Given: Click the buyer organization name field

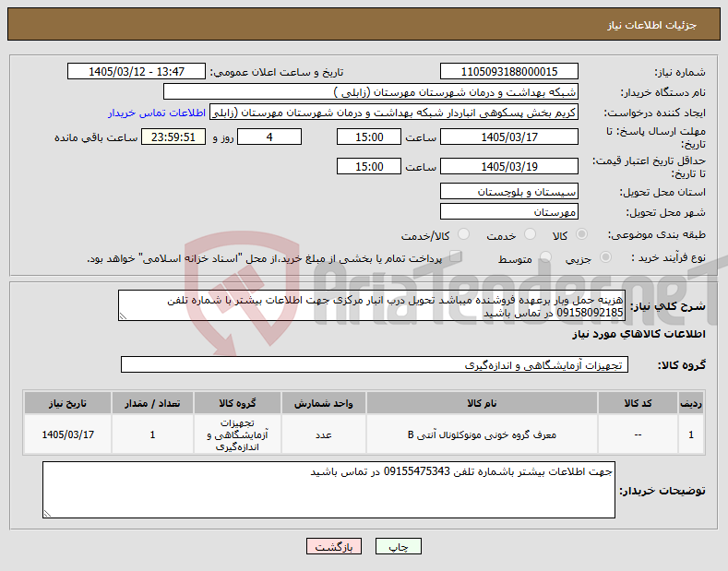Looking at the screenshot, I should point(371,92).
